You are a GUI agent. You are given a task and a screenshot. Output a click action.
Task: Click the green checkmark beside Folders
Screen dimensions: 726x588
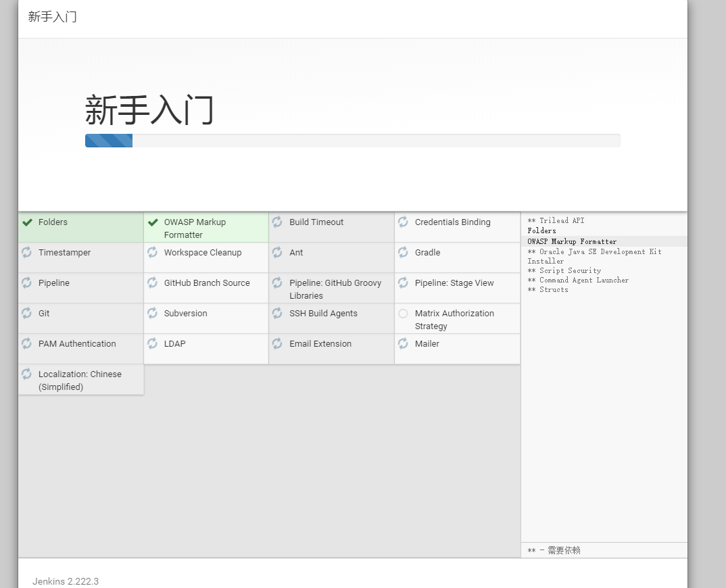click(27, 222)
